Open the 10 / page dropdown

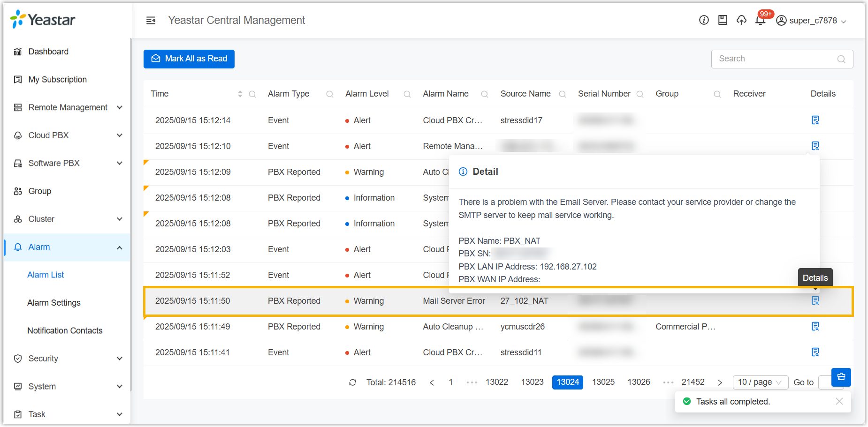[x=760, y=382]
